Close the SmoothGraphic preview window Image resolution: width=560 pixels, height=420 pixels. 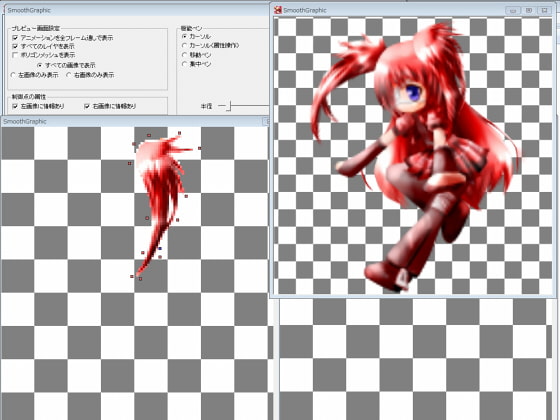(544, 10)
